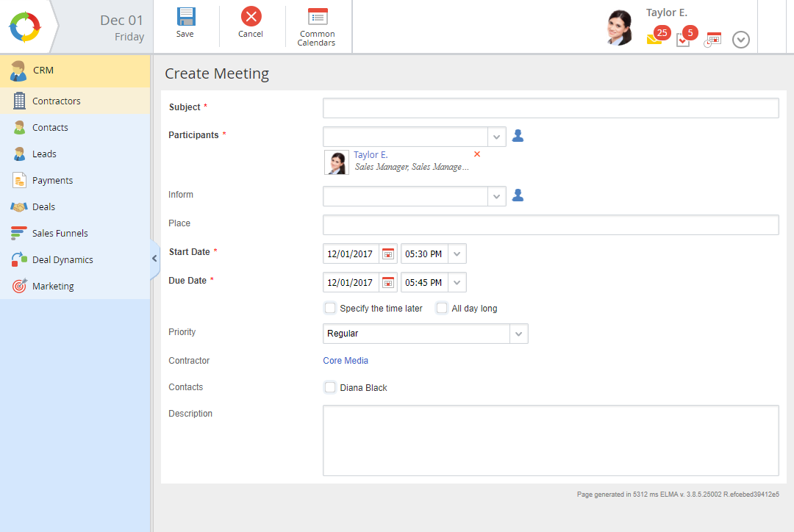Expand the Inform field dropdown arrow
This screenshot has height=532, width=794.
(497, 196)
